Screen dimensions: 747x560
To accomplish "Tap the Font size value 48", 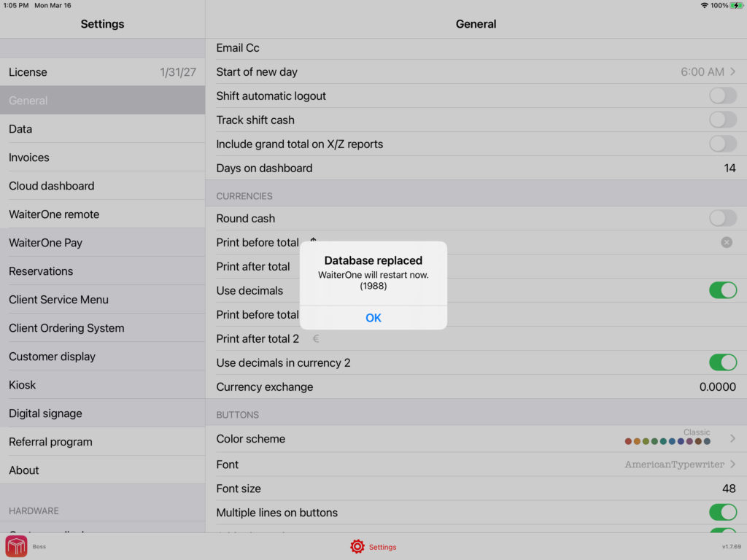I will pos(728,489).
